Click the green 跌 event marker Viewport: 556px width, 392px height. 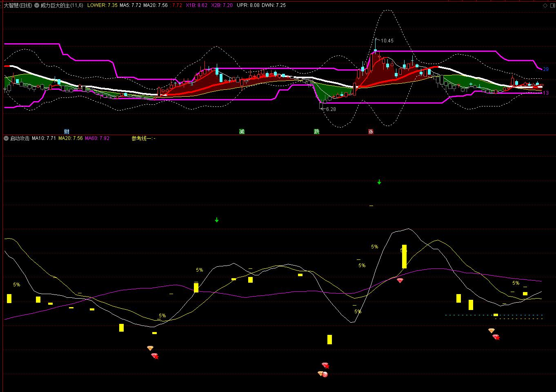(x=316, y=131)
